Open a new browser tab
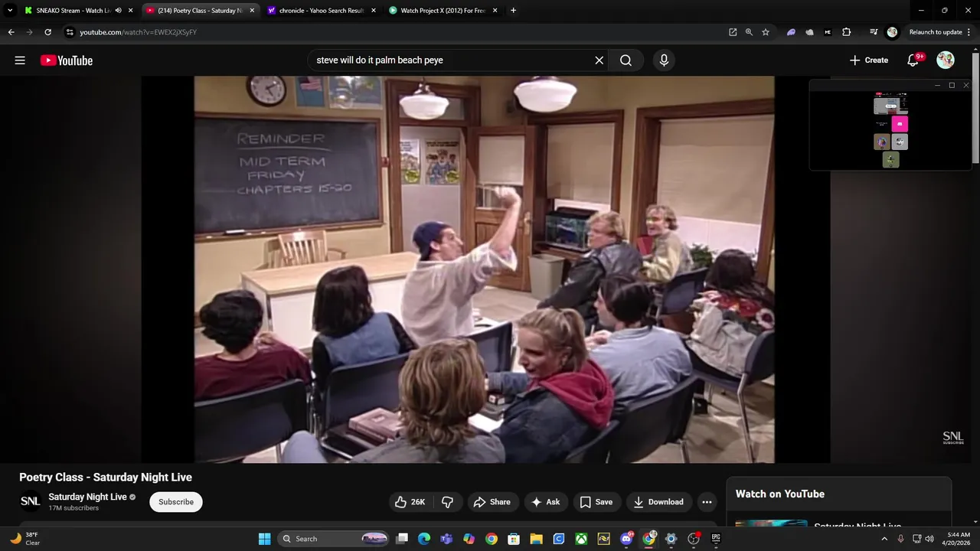The height and width of the screenshot is (551, 980). click(x=513, y=11)
